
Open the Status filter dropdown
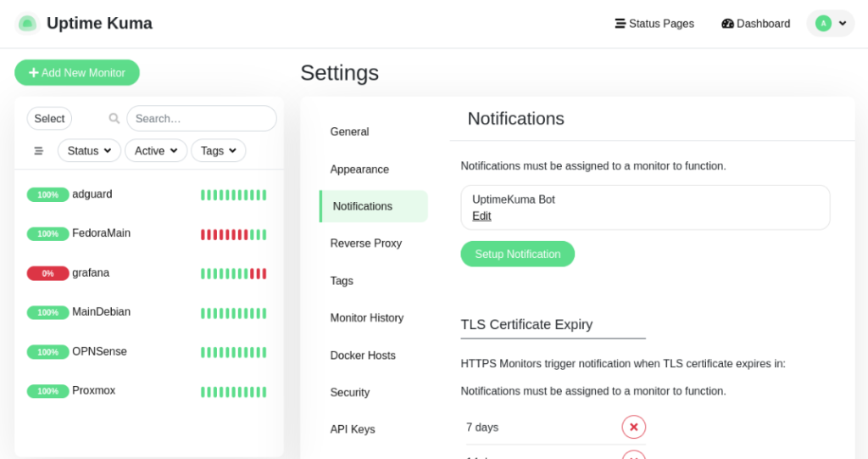click(x=89, y=151)
